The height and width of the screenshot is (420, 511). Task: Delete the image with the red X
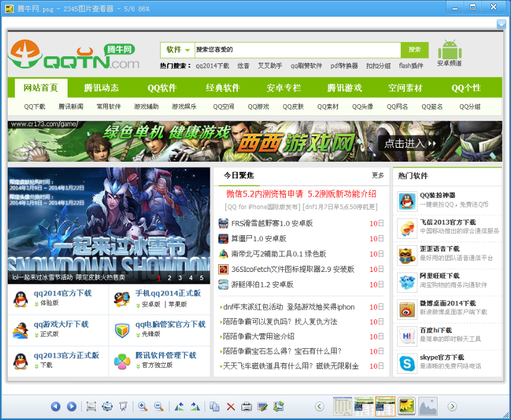231,406
